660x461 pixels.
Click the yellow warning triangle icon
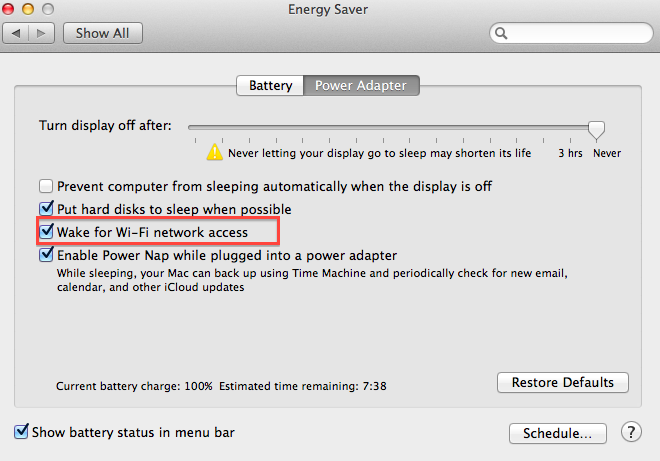click(215, 152)
